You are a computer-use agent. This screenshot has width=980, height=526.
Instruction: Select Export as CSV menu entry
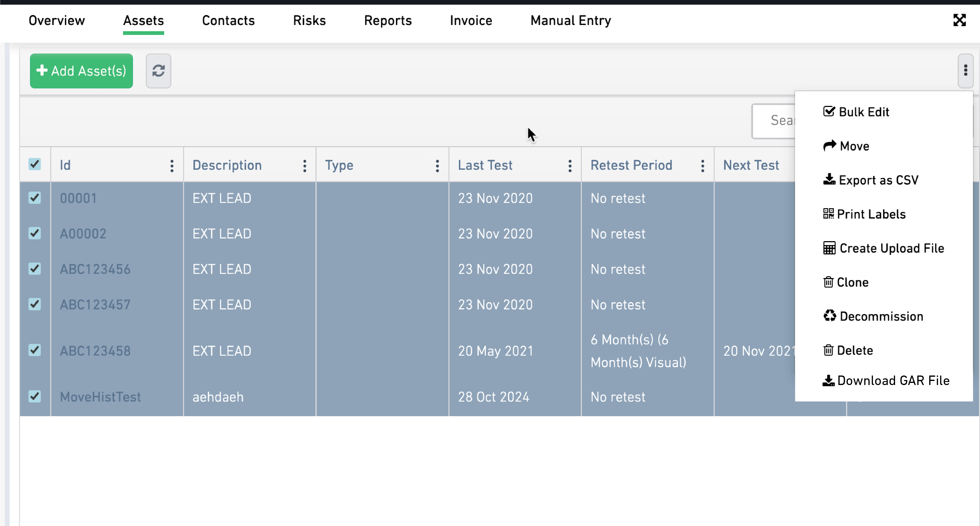871,180
